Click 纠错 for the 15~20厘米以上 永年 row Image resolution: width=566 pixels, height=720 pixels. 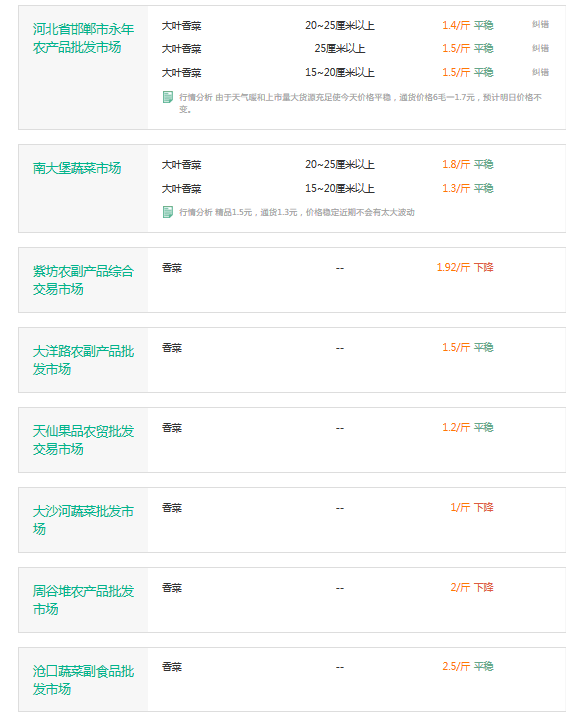pos(540,72)
